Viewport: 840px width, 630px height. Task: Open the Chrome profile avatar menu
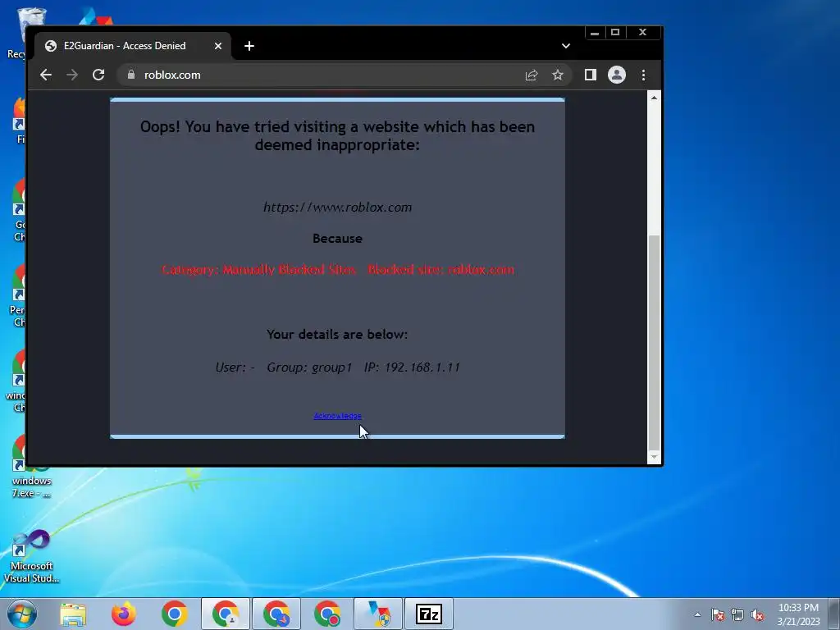[617, 75]
